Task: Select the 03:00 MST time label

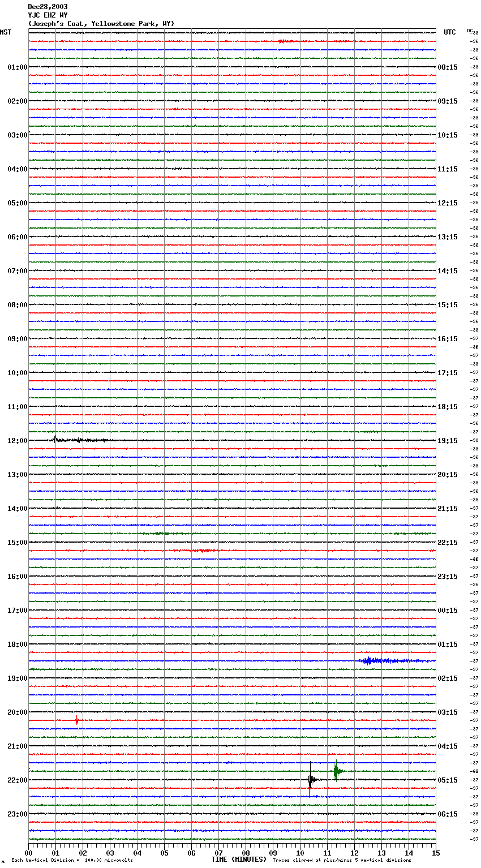Action: (x=18, y=135)
